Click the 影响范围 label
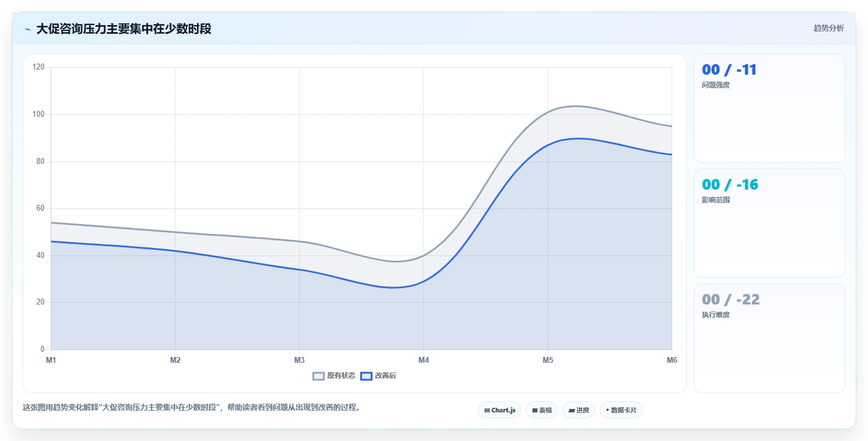The image size is (868, 441). coord(716,200)
